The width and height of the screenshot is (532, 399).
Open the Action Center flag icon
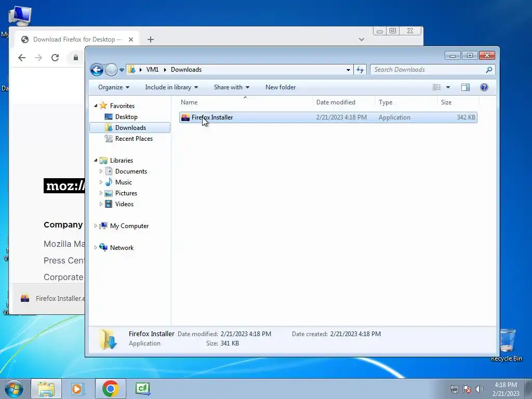pos(467,389)
